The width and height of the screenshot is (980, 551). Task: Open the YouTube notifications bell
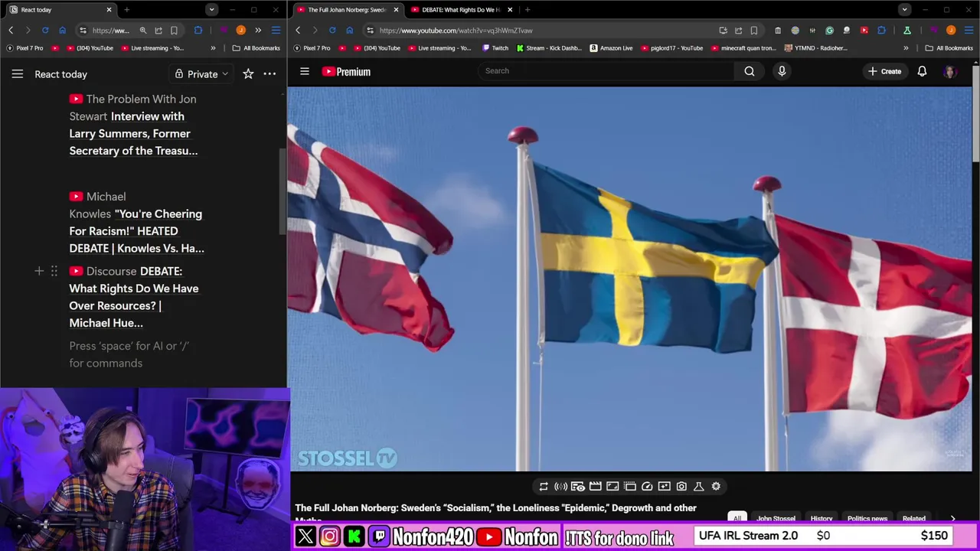click(x=922, y=71)
